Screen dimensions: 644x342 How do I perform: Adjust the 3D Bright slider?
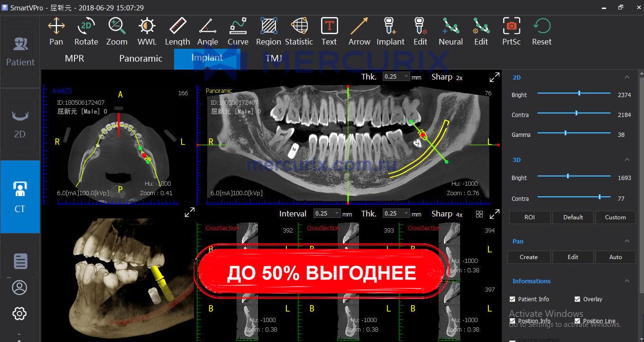click(574, 176)
